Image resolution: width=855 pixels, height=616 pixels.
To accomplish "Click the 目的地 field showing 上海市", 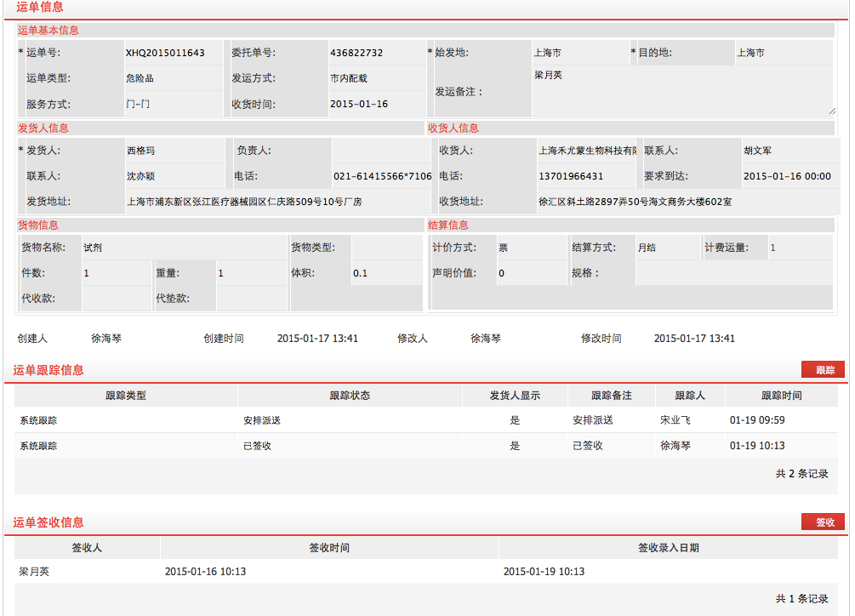I will 783,53.
